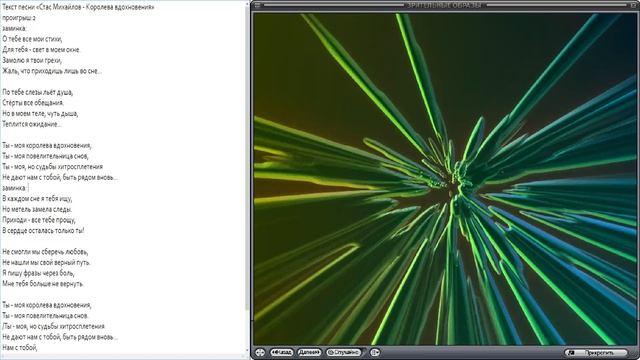Screen dimensions: 640x360
Task: Close the Зрительные образы panel
Action: click(x=634, y=5)
